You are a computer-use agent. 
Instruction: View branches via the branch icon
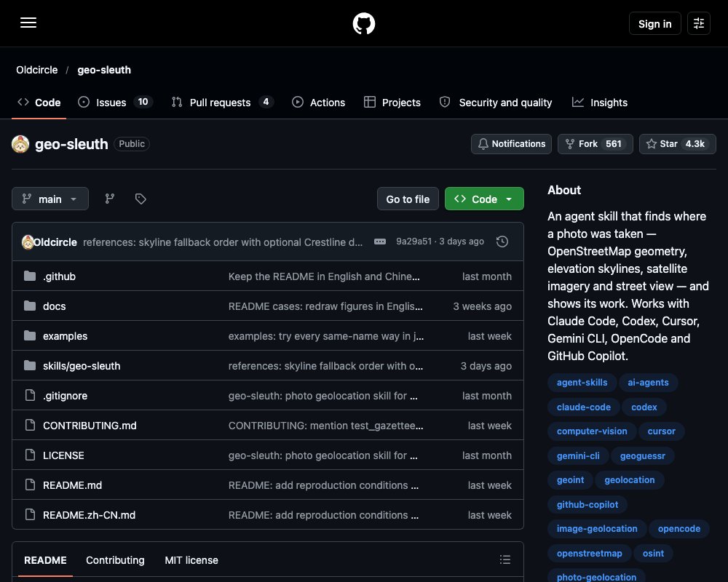click(110, 199)
